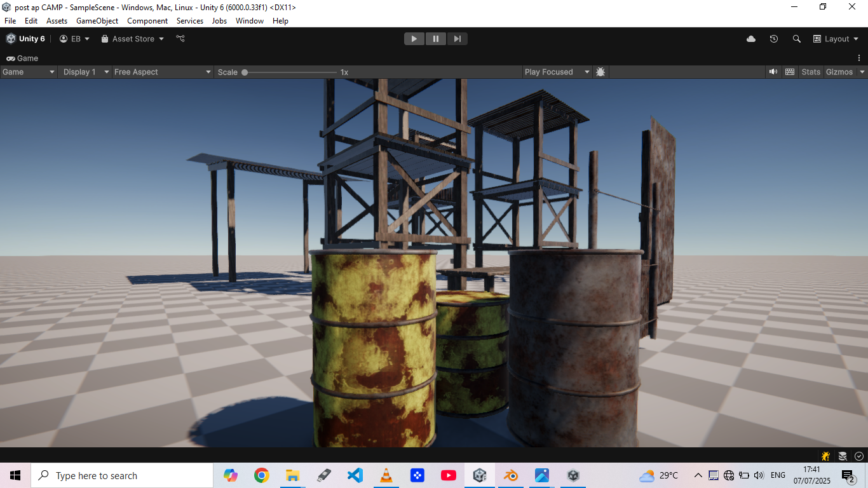This screenshot has height=488, width=868.
Task: Open the Photos app taskbar icon
Action: click(x=541, y=475)
